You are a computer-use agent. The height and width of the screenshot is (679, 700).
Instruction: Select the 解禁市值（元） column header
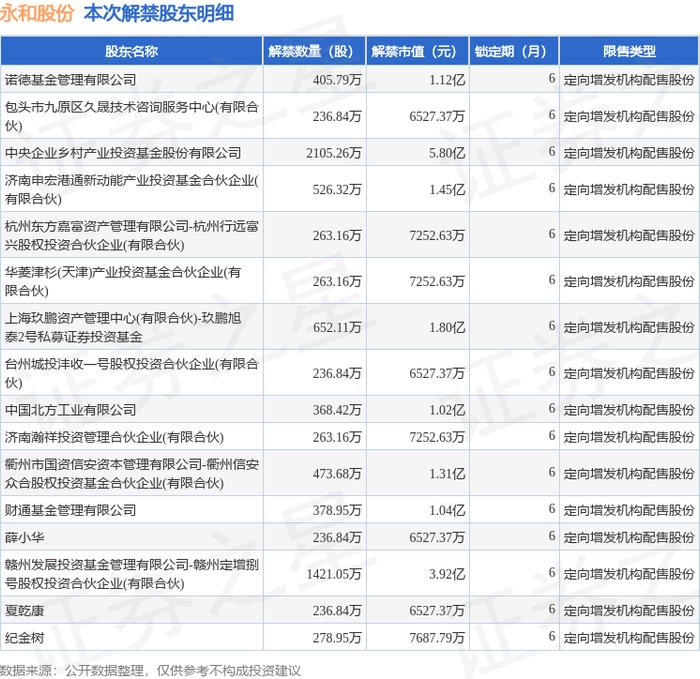coord(417,51)
